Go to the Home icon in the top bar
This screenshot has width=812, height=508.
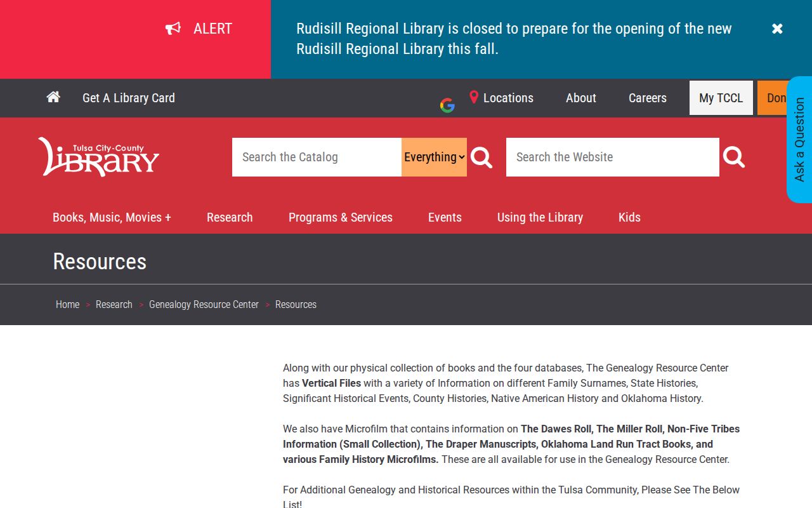(53, 97)
